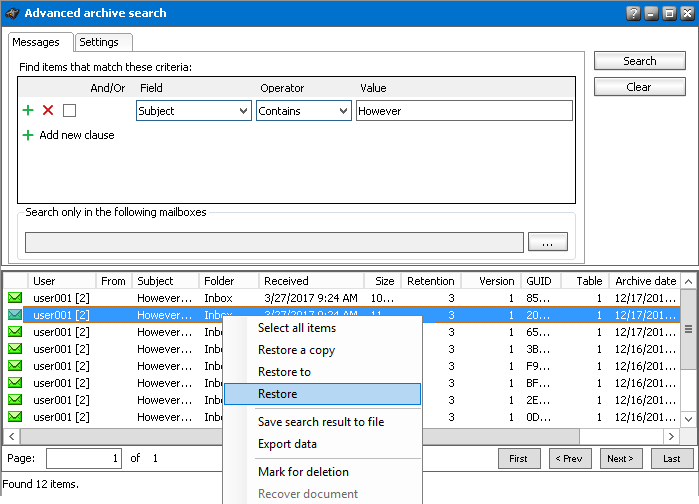Choose Restore from the context menu
Viewport: 699px width, 504px height.
[x=277, y=394]
